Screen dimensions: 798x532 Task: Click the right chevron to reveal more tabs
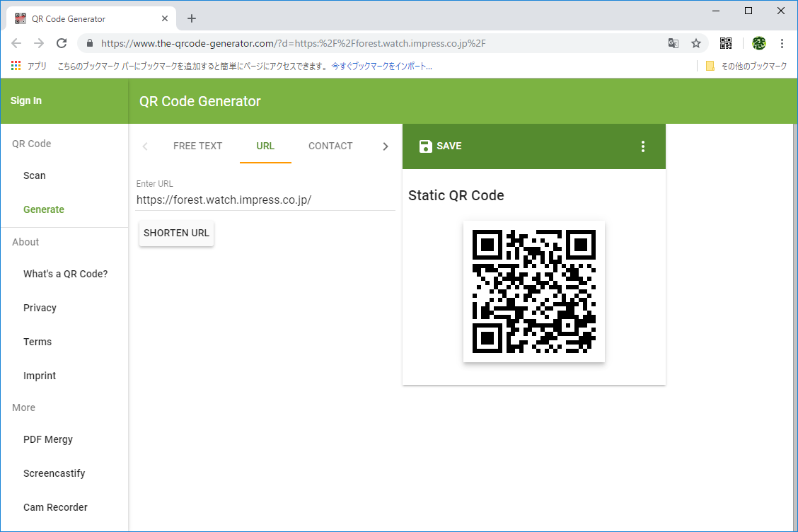tap(386, 146)
